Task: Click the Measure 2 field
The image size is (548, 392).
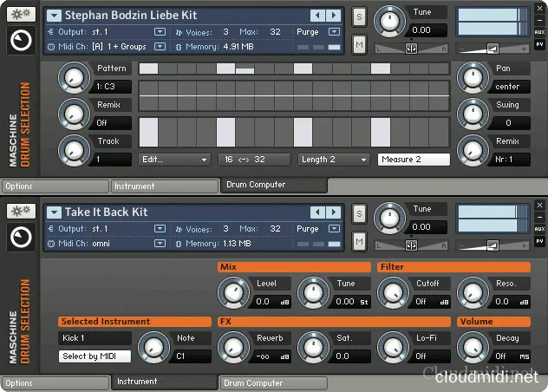Action: click(414, 160)
